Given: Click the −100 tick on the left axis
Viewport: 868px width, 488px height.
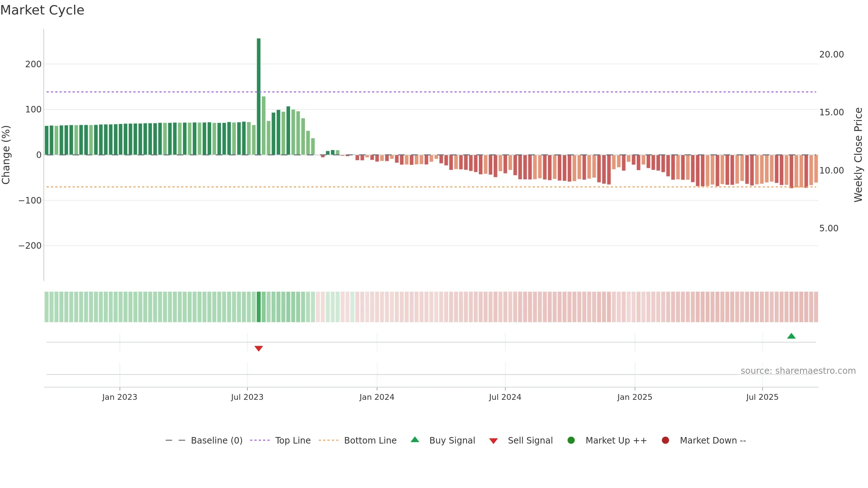Looking at the screenshot, I should (x=30, y=200).
